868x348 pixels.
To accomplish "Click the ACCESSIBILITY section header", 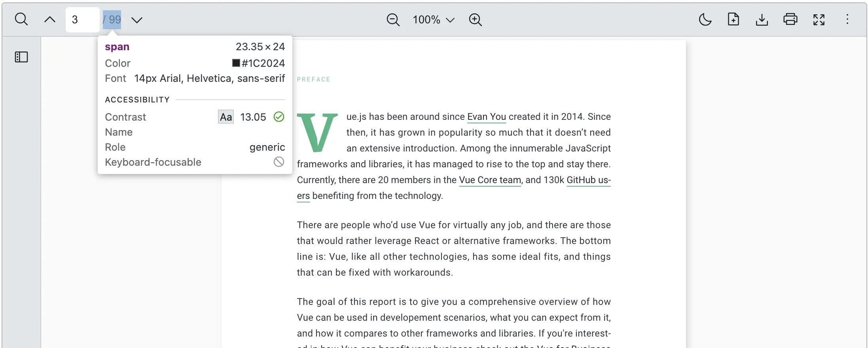I will tap(137, 100).
